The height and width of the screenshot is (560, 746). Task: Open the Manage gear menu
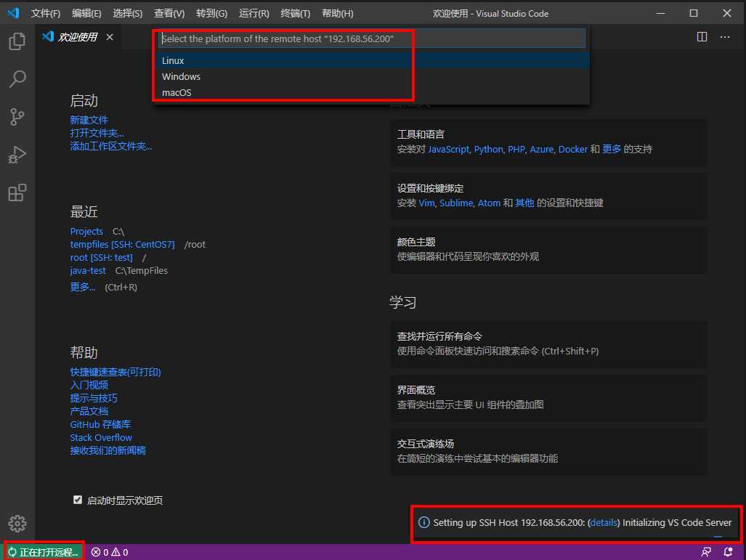pos(17,524)
